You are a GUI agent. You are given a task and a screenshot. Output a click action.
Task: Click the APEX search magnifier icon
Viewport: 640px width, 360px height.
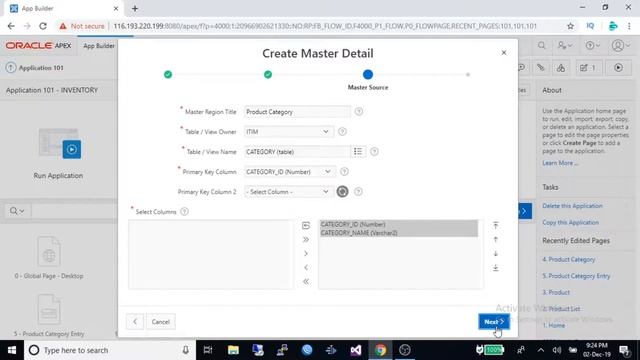pos(542,46)
